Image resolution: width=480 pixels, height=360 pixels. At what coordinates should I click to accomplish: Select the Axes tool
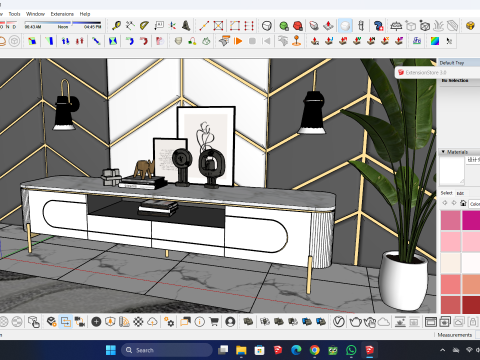172,25
